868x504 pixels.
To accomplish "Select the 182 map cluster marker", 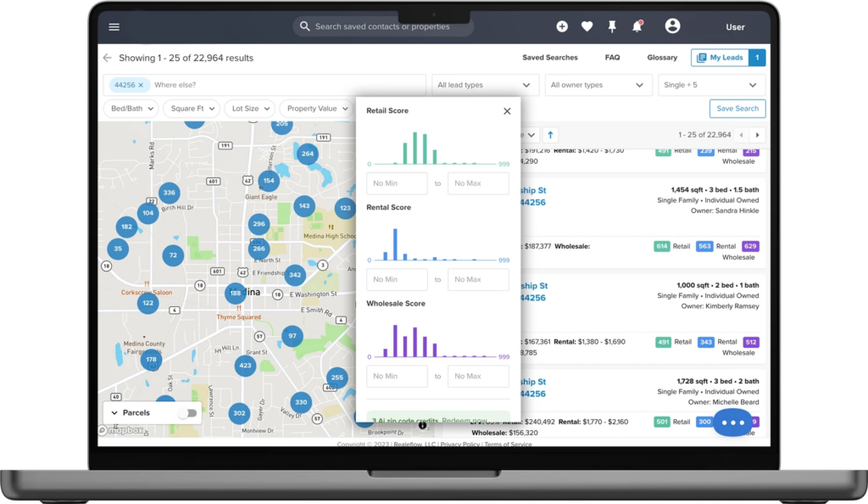I will [x=127, y=227].
